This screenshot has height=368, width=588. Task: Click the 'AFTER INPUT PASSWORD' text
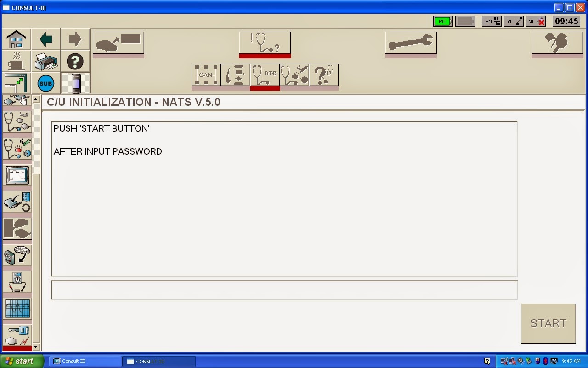click(107, 151)
